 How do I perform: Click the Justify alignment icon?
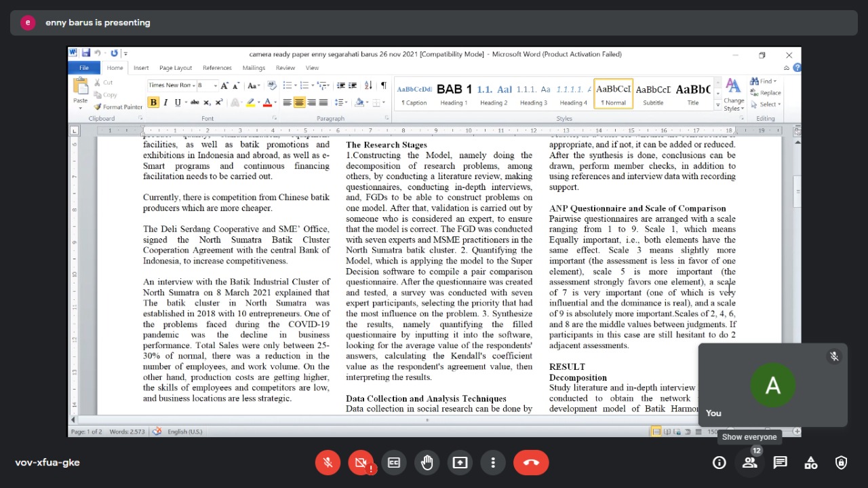323,102
